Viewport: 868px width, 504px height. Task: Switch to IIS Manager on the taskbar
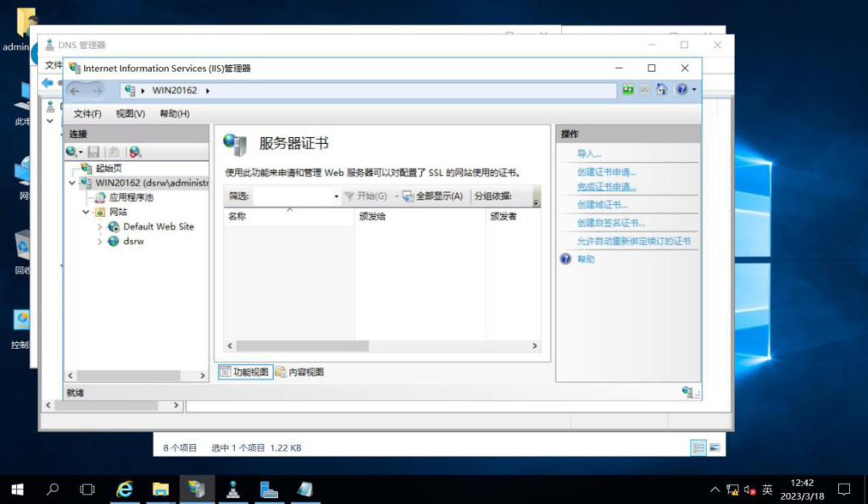197,490
